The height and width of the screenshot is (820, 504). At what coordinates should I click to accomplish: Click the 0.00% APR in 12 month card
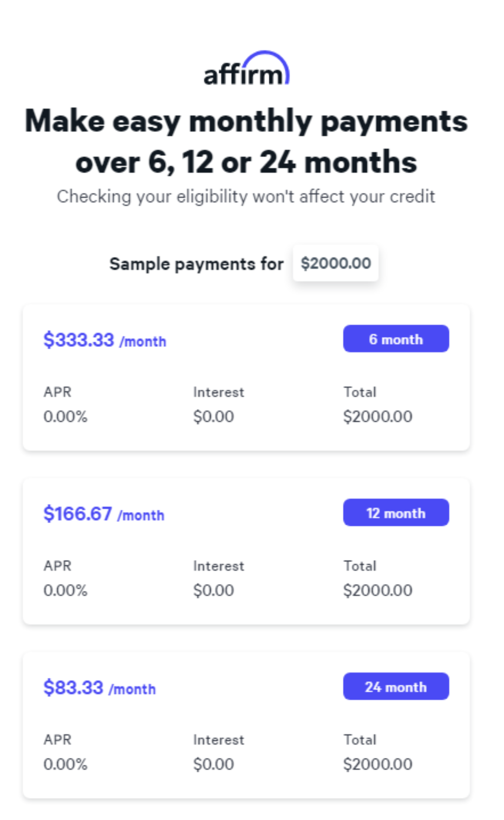pyautogui.click(x=65, y=590)
